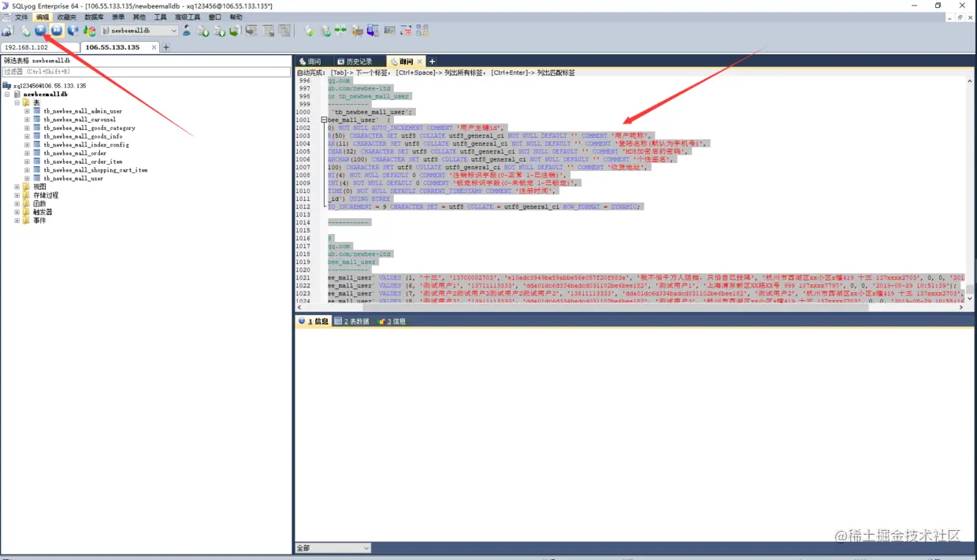Open the 2 表数据 result tab
The width and height of the screenshot is (977, 560).
351,321
